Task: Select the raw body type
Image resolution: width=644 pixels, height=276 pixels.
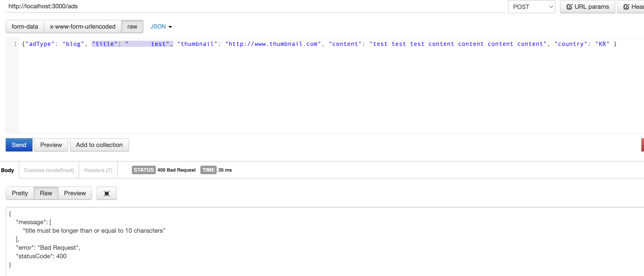Action: click(132, 27)
